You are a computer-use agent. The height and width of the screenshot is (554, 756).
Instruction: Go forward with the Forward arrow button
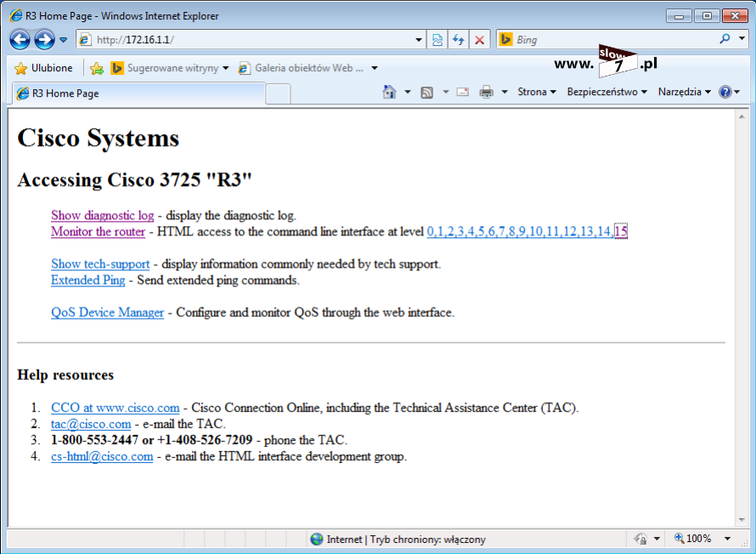[x=44, y=40]
